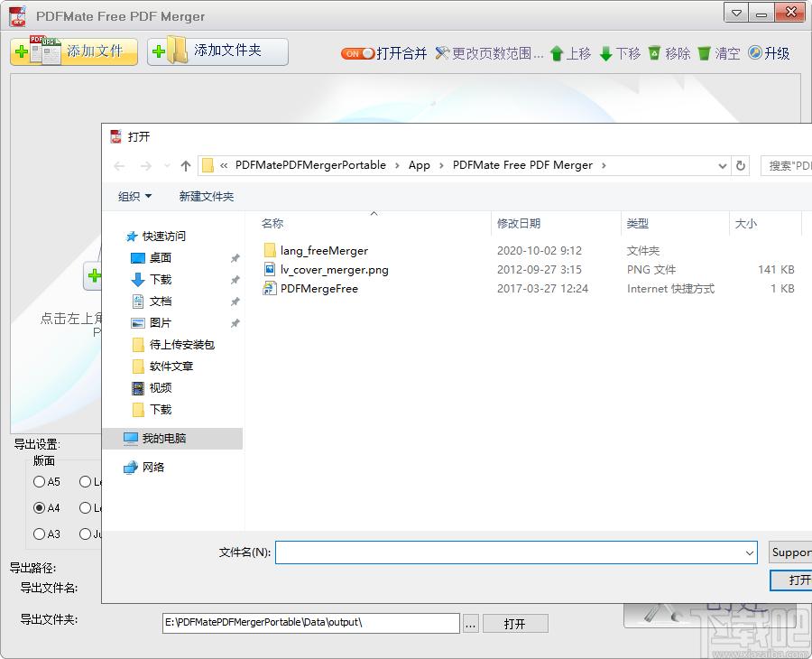The width and height of the screenshot is (812, 659).
Task: Click 新建文件夹 new folder
Action: [207, 197]
